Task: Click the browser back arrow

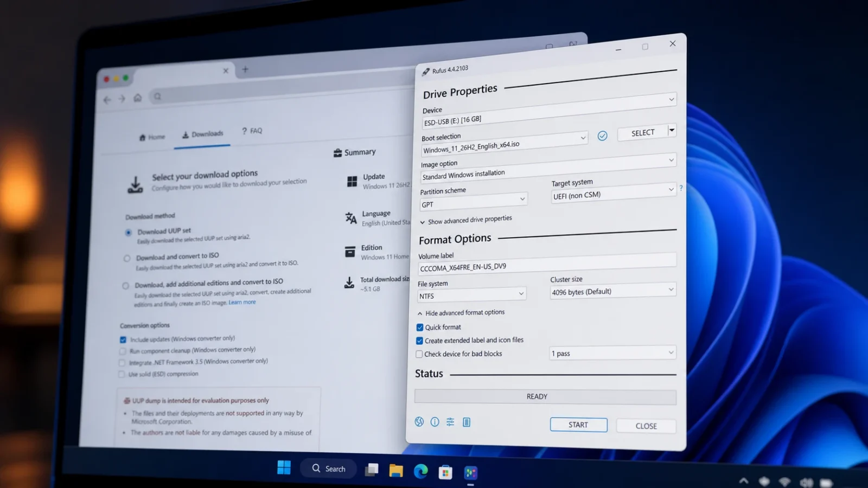Action: (x=107, y=100)
